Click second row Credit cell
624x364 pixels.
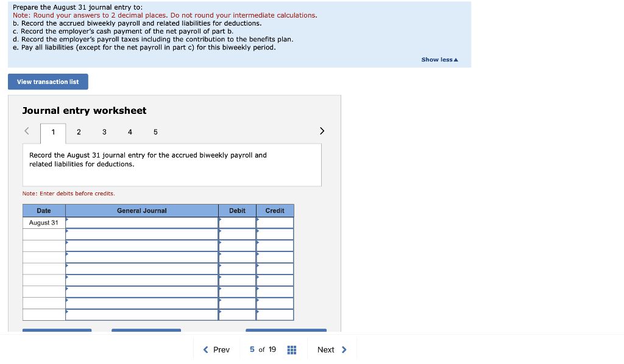coord(275,234)
